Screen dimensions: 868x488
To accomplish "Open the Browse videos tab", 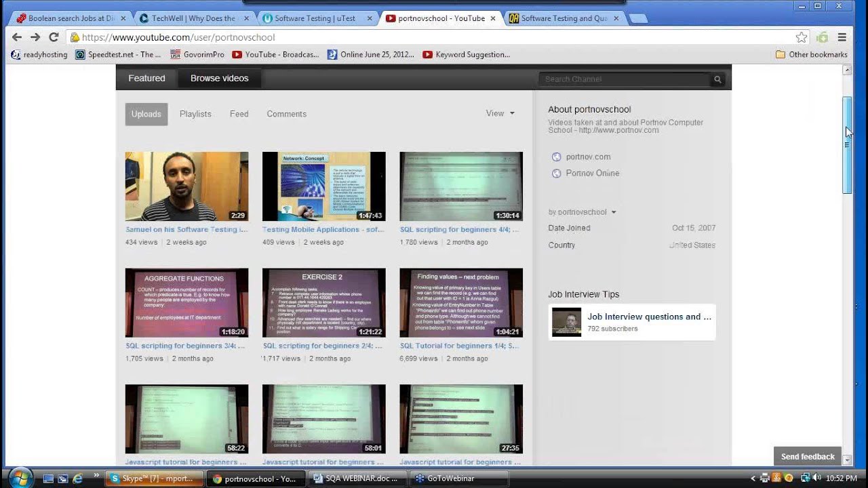I will point(220,78).
